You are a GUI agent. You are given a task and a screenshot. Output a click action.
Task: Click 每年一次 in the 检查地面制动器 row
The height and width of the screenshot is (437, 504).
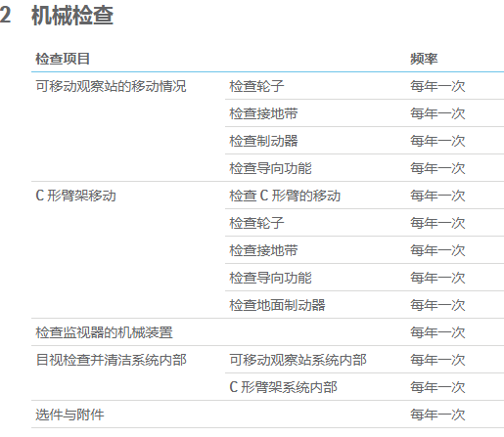coord(437,305)
